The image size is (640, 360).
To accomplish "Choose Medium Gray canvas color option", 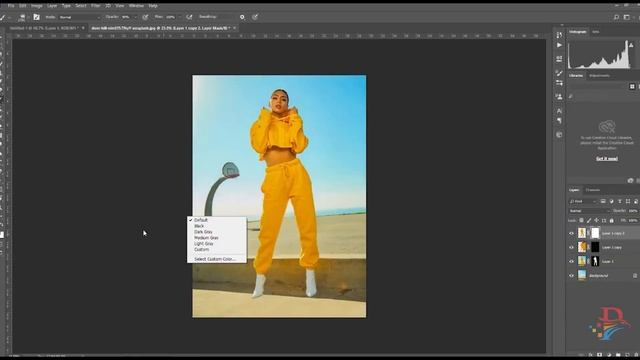I will click(217, 238).
